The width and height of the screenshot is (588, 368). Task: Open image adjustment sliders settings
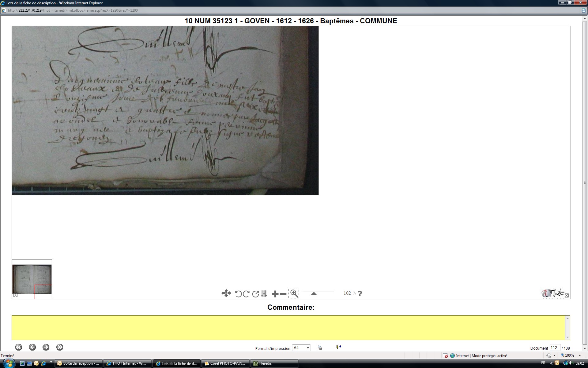point(264,294)
